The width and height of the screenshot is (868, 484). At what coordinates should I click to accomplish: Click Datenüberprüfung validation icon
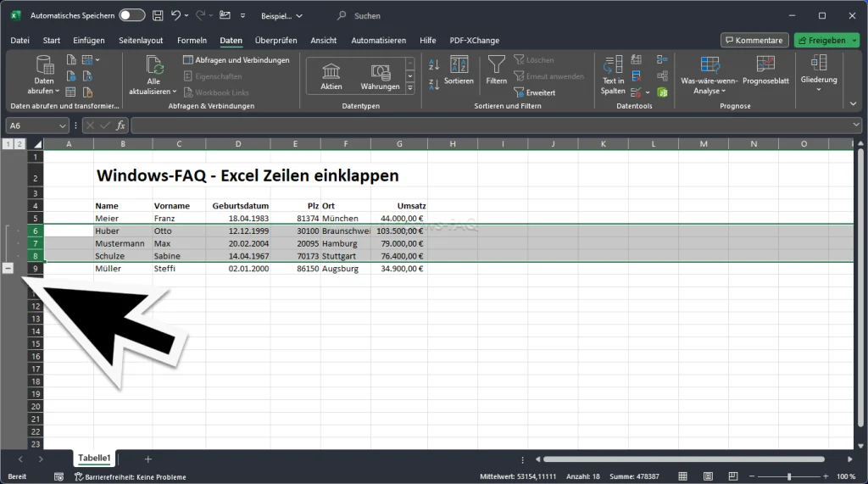pyautogui.click(x=636, y=92)
